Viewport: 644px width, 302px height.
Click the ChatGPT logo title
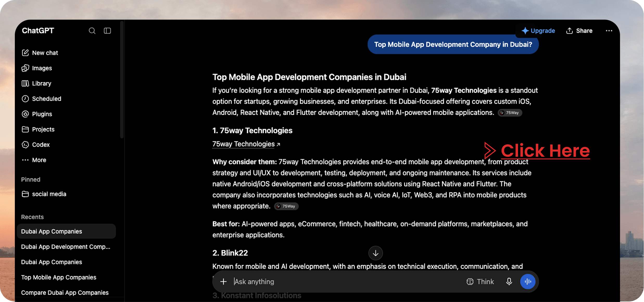point(38,31)
